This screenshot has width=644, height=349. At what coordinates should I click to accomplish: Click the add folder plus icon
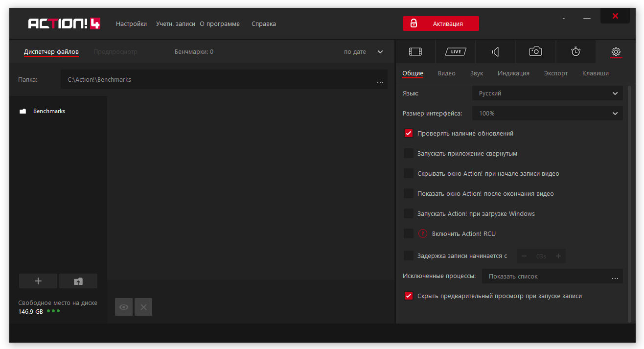(38, 281)
